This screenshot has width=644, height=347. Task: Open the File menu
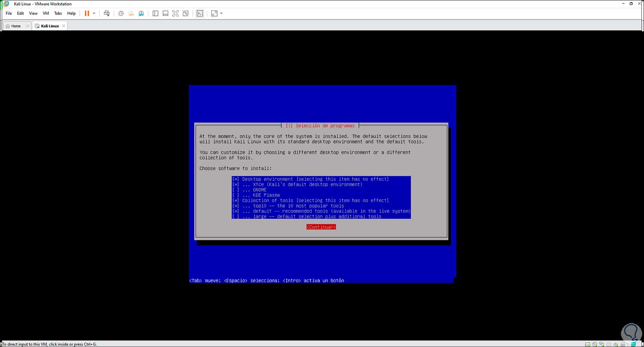[x=9, y=13]
